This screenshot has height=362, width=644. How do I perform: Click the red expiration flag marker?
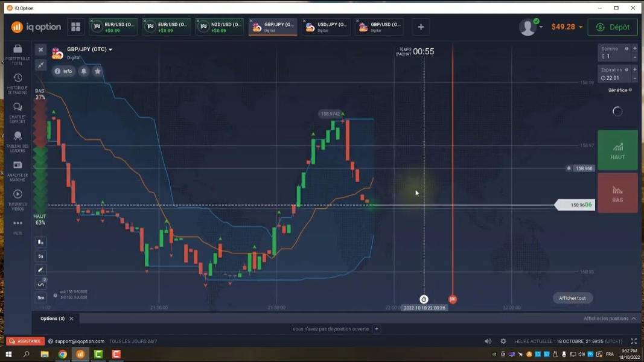click(453, 299)
